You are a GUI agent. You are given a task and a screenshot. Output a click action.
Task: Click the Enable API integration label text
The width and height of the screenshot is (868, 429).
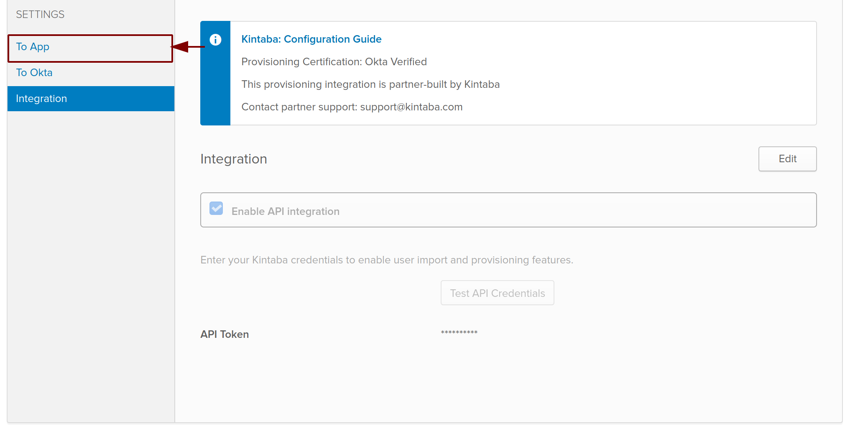(x=285, y=212)
